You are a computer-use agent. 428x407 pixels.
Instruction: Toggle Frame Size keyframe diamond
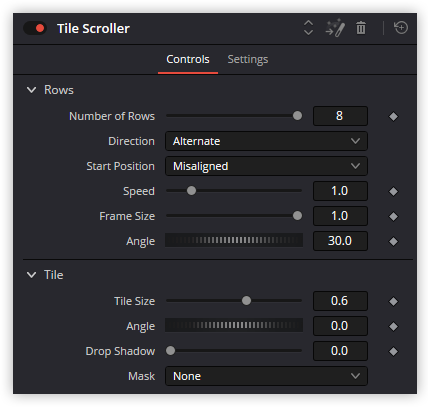coord(393,216)
